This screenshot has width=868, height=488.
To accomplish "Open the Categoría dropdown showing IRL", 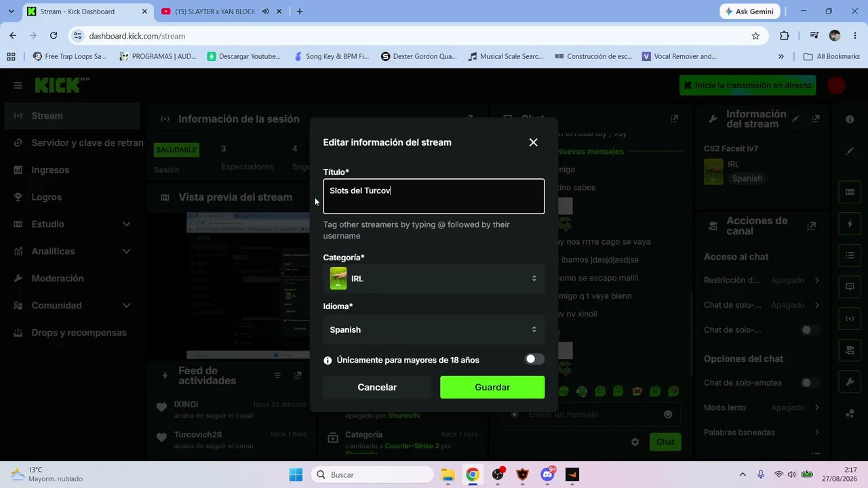I will 434,279.
